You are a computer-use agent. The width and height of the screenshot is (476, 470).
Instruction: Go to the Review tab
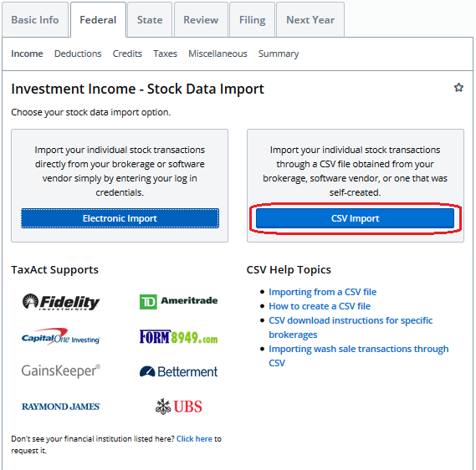[201, 20]
